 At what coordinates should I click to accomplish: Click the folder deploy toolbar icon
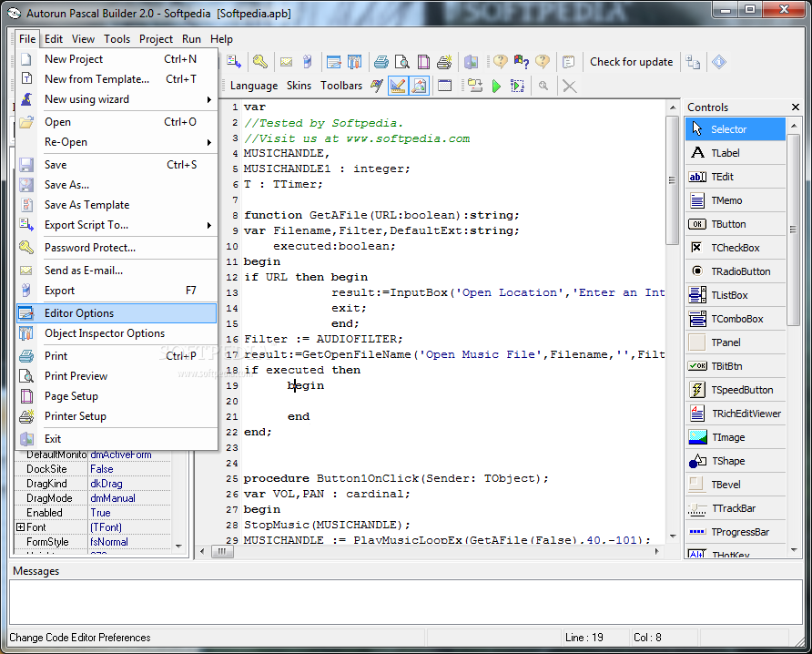(x=475, y=86)
